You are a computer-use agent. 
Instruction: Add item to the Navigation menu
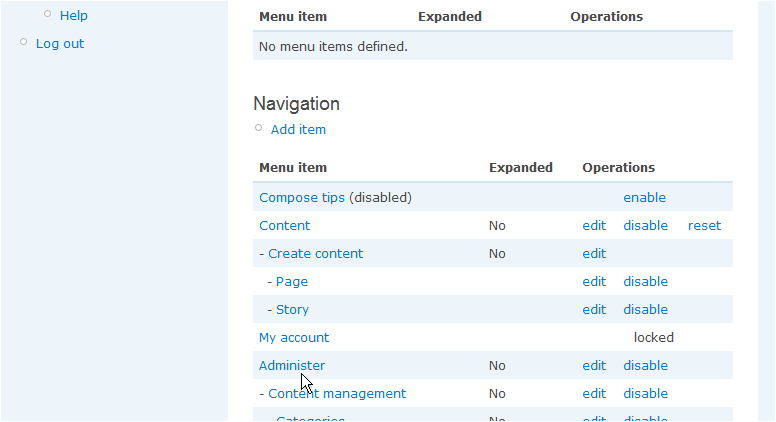click(298, 129)
